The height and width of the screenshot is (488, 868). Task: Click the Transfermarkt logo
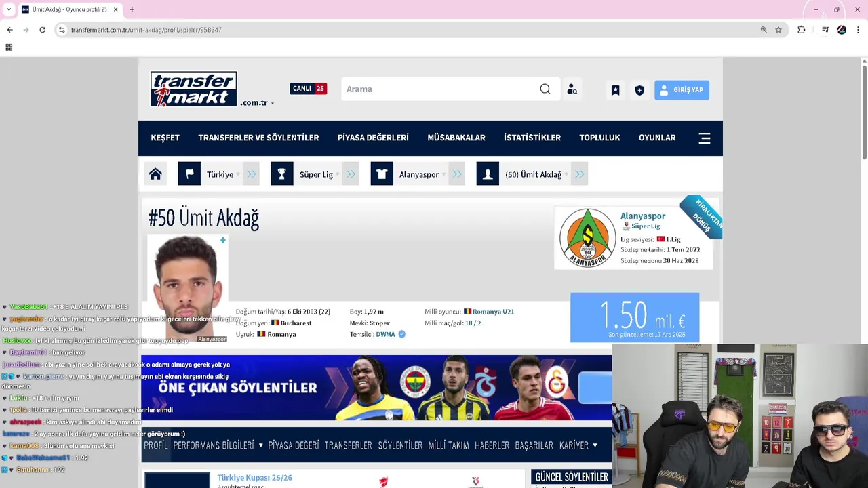coord(193,89)
